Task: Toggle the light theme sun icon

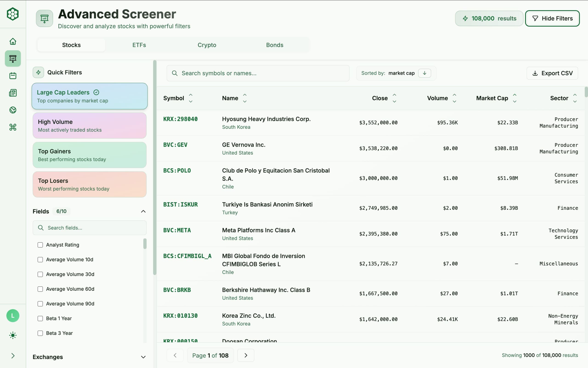Action: [13, 335]
